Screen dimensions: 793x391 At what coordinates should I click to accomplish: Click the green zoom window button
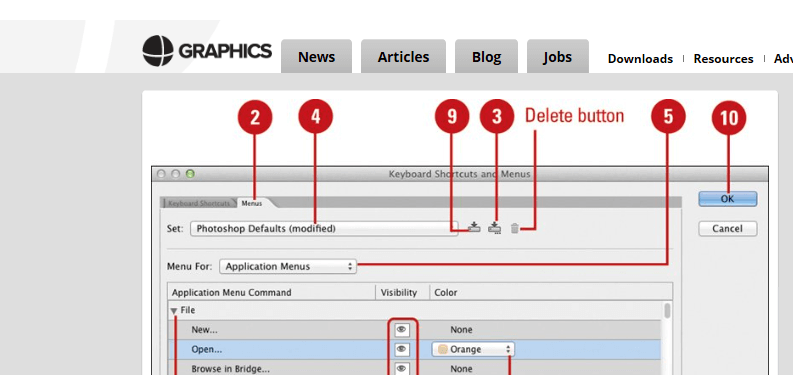point(190,174)
